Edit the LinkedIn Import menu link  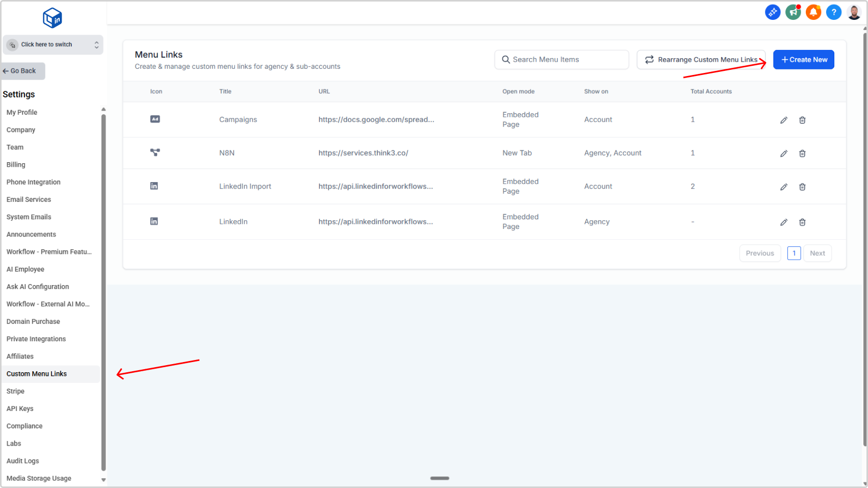783,187
